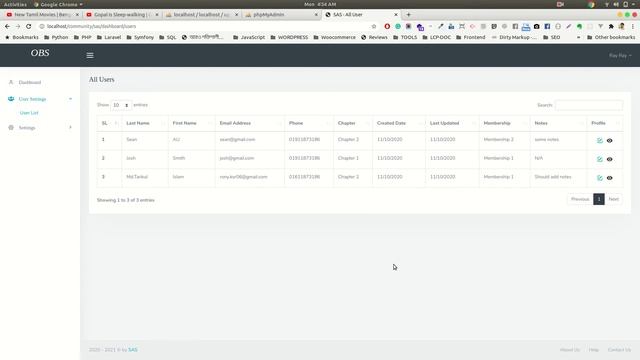Sort table by Last Name column
Viewport: 640px width, 360px height.
point(145,123)
